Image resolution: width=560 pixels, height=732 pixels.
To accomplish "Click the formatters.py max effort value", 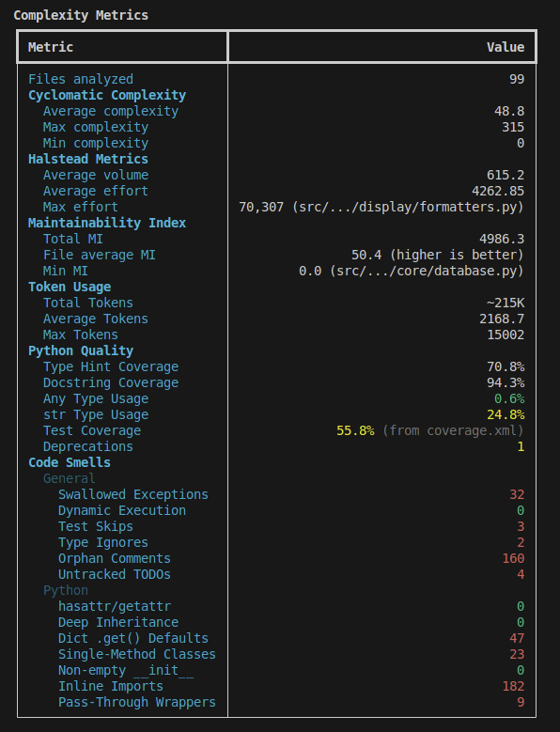I will pyautogui.click(x=381, y=207).
